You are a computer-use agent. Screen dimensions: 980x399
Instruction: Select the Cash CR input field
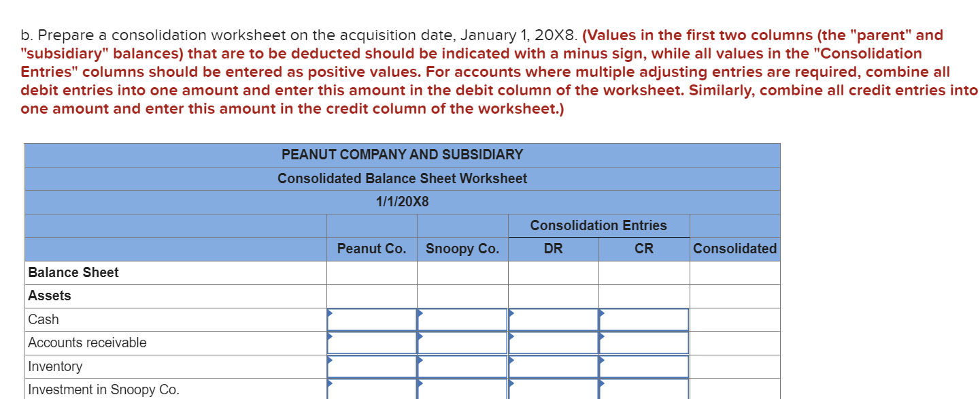[x=643, y=319]
